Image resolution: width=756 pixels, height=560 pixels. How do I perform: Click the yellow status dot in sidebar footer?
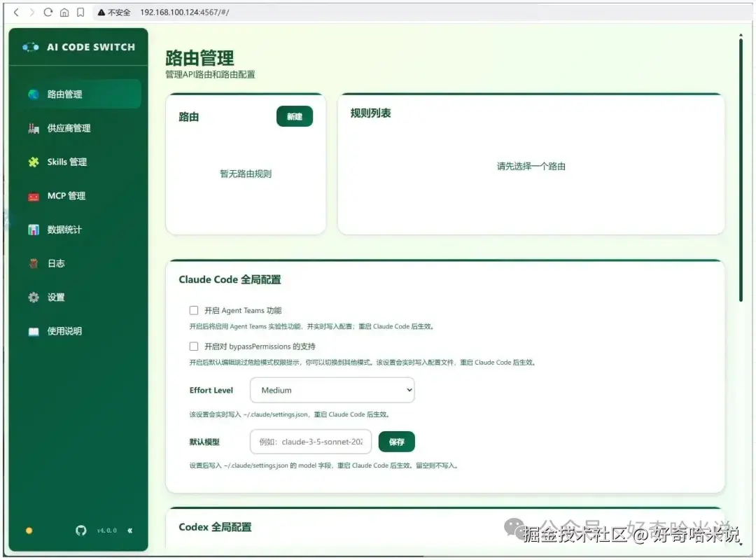click(29, 531)
